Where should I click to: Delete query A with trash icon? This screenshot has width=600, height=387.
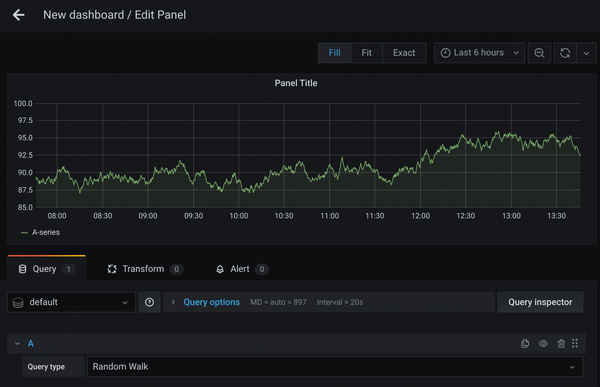point(561,344)
